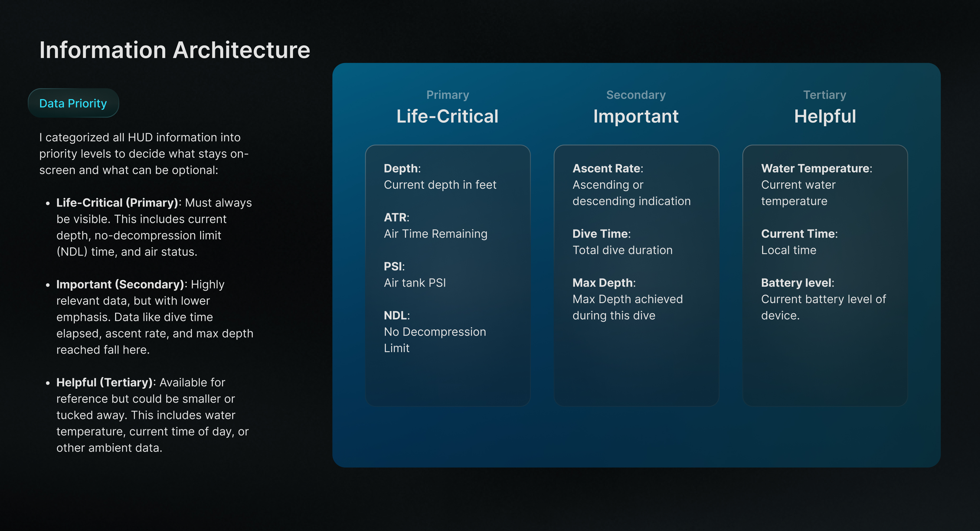This screenshot has width=980, height=531.
Task: Select the Tertiary Helpful column heading
Action: pyautogui.click(x=824, y=116)
